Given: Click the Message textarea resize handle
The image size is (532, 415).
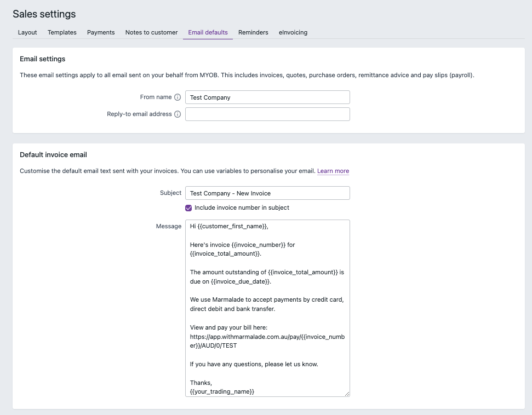Looking at the screenshot, I should (347, 393).
